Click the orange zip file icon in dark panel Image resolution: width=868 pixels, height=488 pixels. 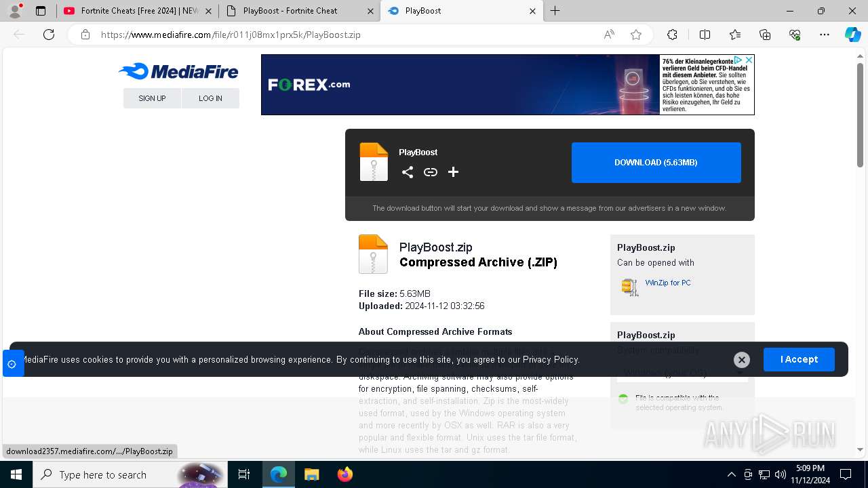point(374,162)
